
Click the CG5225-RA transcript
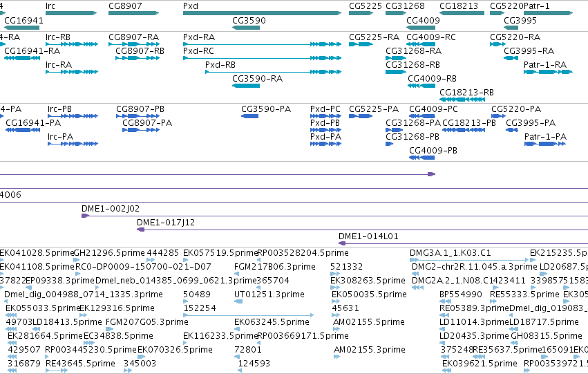(x=361, y=44)
